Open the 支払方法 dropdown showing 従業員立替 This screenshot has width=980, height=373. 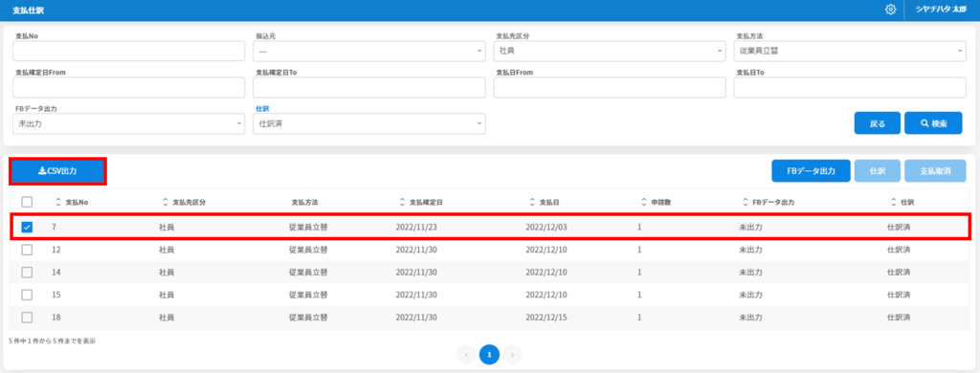click(850, 52)
